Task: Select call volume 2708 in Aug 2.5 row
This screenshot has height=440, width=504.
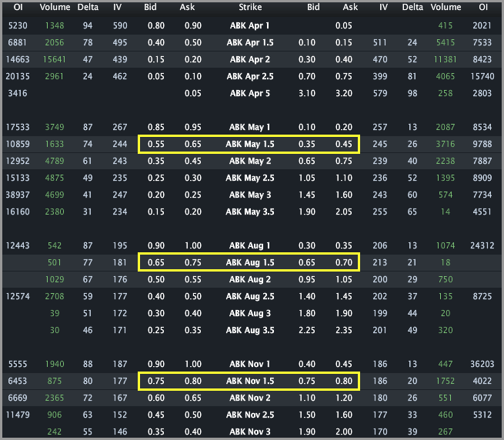Action: tap(55, 296)
